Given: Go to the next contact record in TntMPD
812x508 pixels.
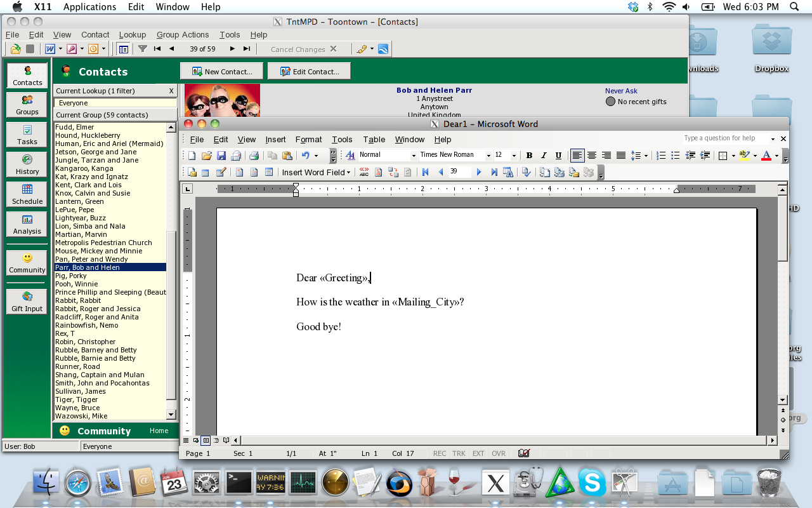Looking at the screenshot, I should 232,49.
